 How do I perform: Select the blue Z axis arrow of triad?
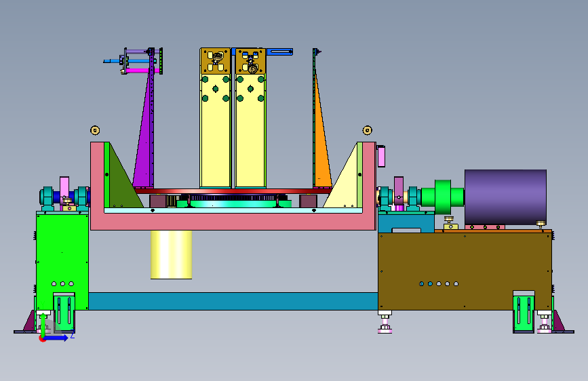(x=56, y=338)
